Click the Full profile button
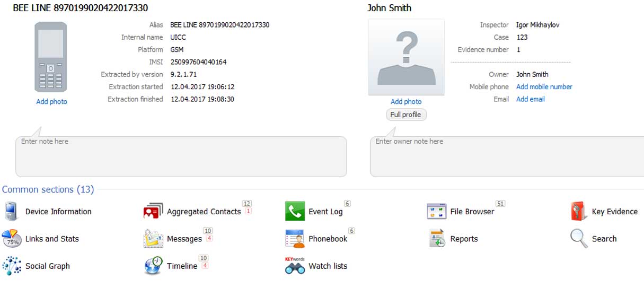Viewport: 644px width, 288px height. point(406,115)
